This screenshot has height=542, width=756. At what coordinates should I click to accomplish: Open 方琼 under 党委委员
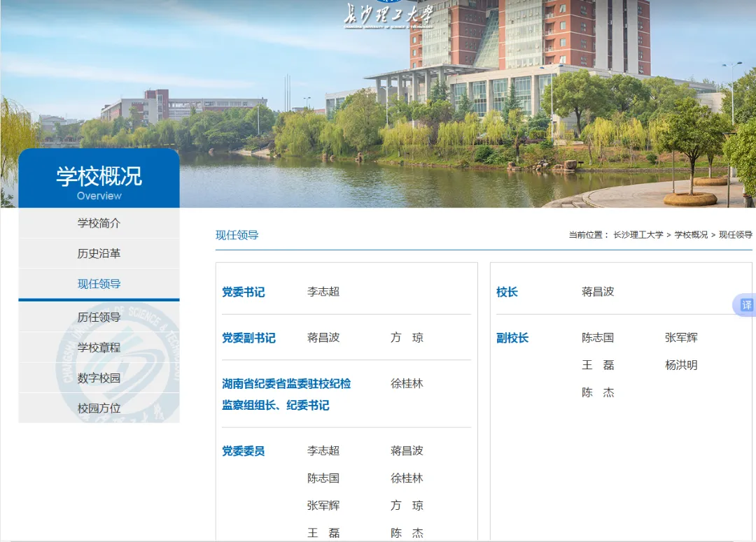407,506
